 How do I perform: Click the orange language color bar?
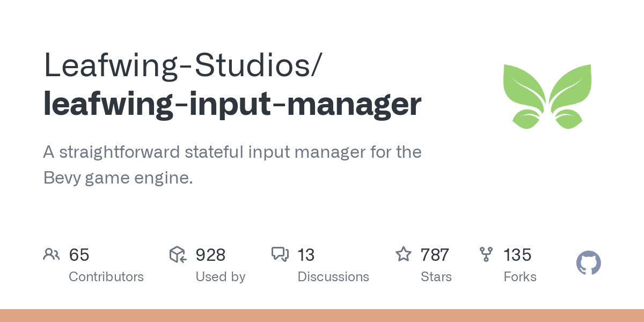click(322, 316)
